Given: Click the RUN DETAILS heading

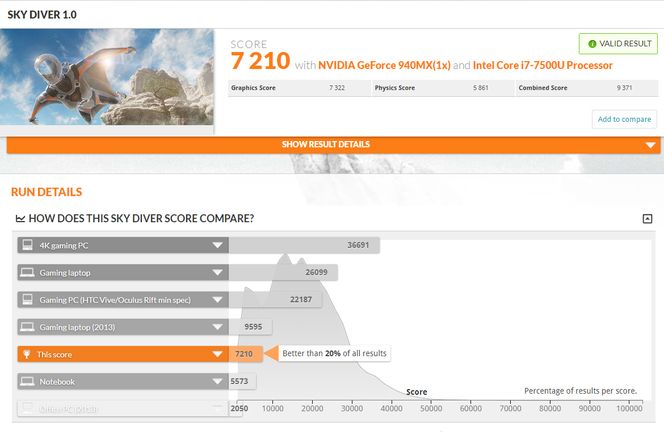Looking at the screenshot, I should (x=47, y=192).
